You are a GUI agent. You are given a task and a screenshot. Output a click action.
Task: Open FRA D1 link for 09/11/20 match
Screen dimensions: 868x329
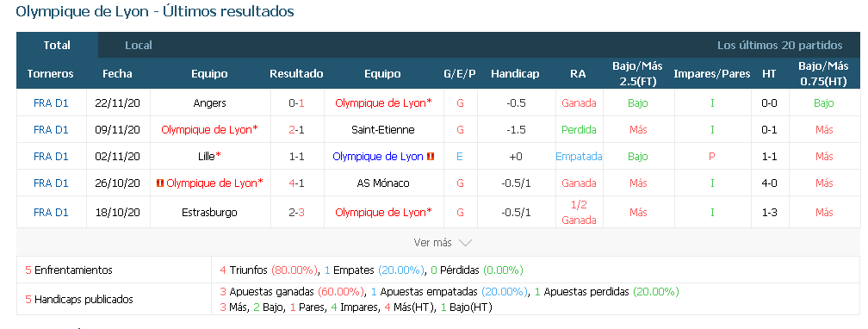[x=51, y=129]
